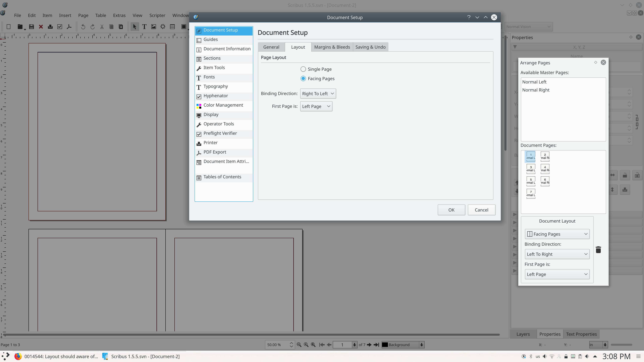The width and height of the screenshot is (644, 362).
Task: Click the Image Frame tool icon
Action: click(153, 27)
